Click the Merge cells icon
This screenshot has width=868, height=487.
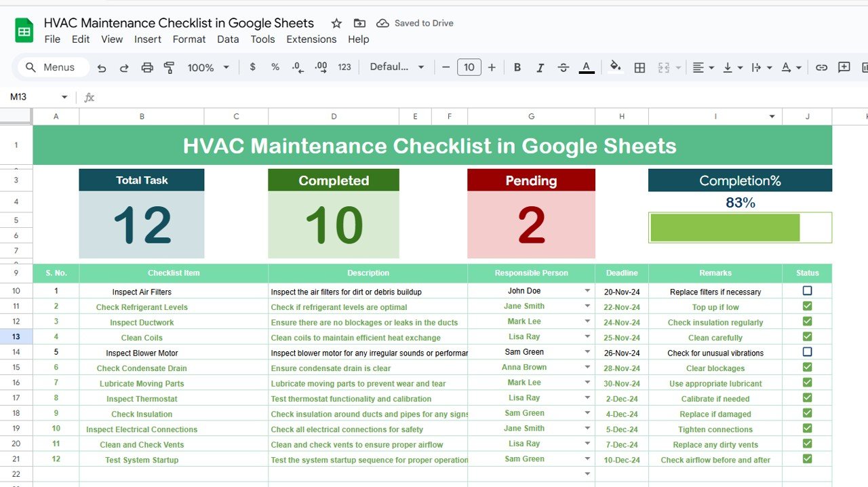(x=663, y=67)
